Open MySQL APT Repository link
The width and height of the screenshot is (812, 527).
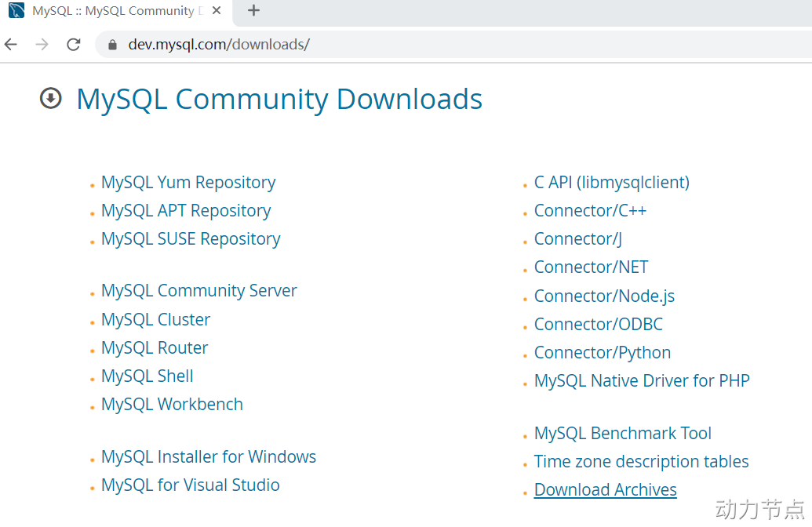point(186,211)
